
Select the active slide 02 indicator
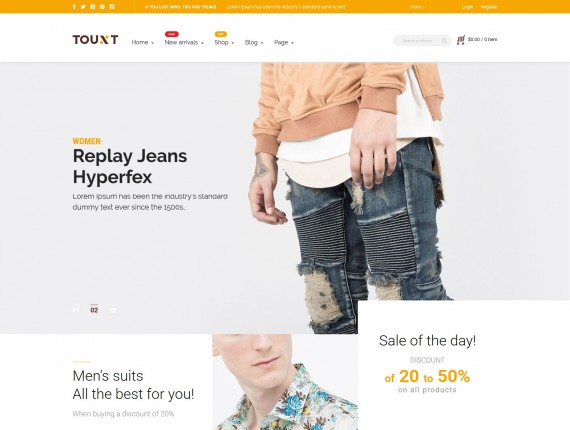click(x=94, y=310)
